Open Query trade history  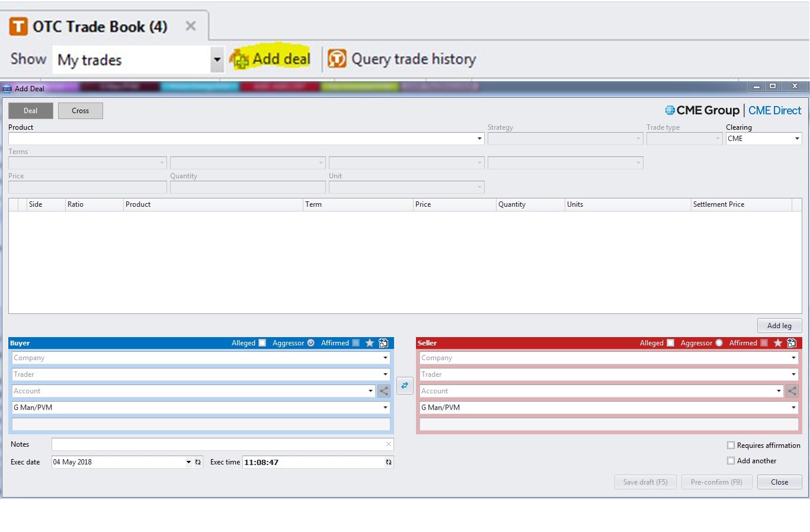(402, 59)
